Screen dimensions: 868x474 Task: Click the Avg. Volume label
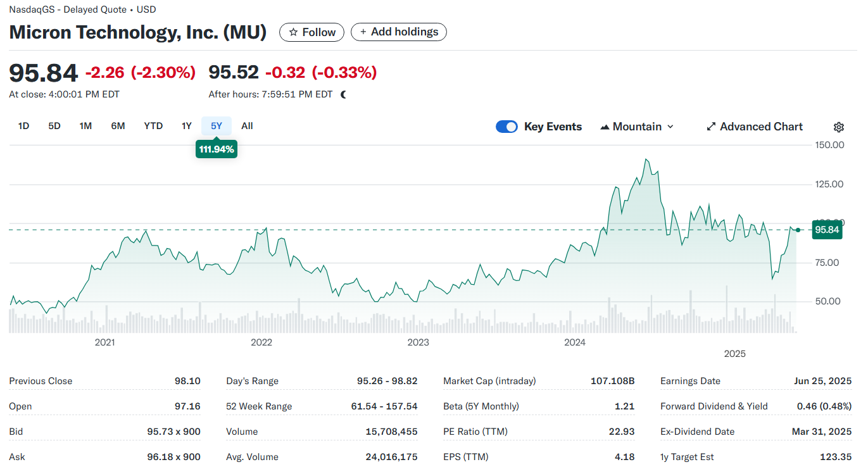[x=252, y=457]
